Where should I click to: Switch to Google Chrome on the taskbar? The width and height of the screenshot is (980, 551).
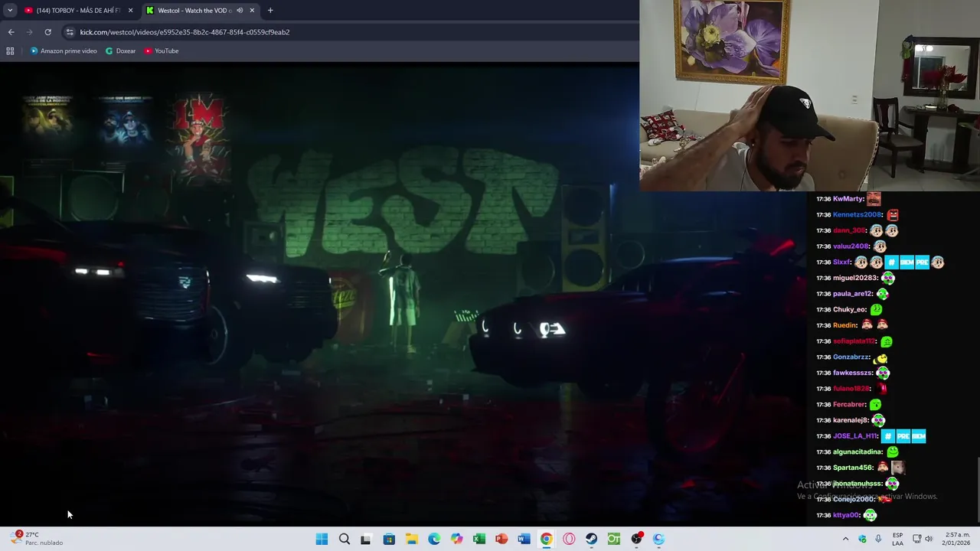click(546, 539)
